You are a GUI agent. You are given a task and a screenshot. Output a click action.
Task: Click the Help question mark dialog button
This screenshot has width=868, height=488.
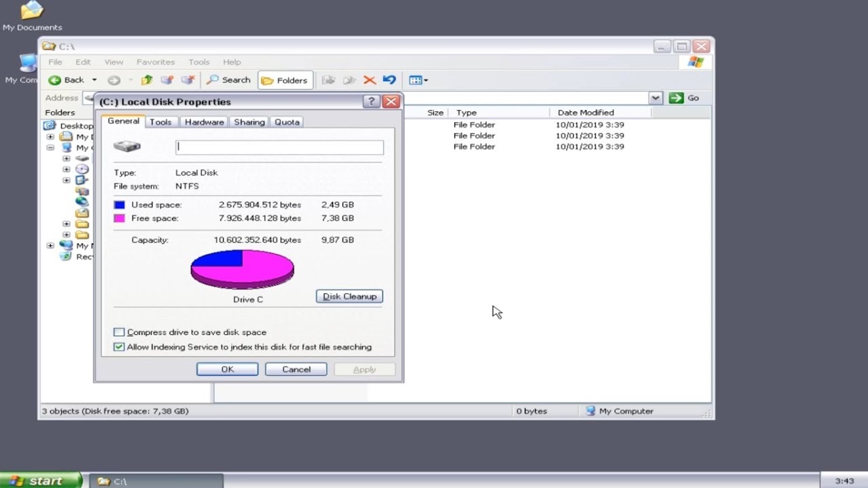point(372,102)
